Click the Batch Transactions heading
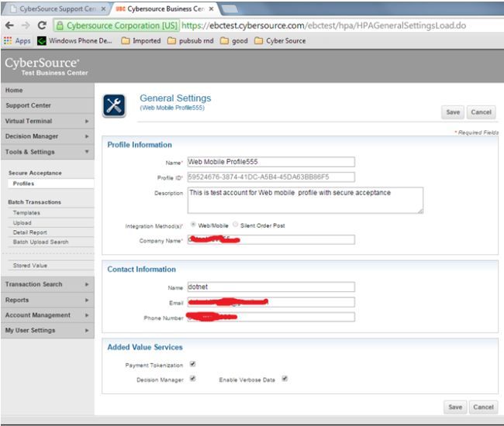504x426 pixels. tap(34, 202)
